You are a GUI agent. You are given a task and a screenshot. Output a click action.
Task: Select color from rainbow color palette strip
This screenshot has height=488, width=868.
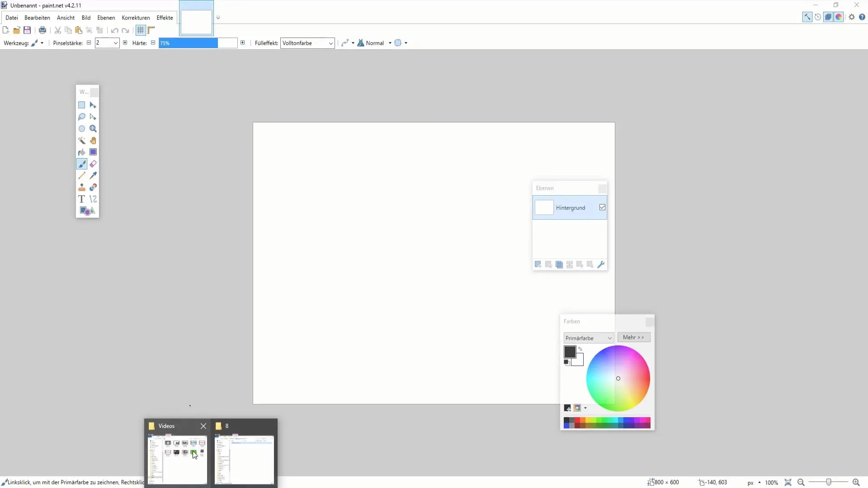pyautogui.click(x=607, y=422)
